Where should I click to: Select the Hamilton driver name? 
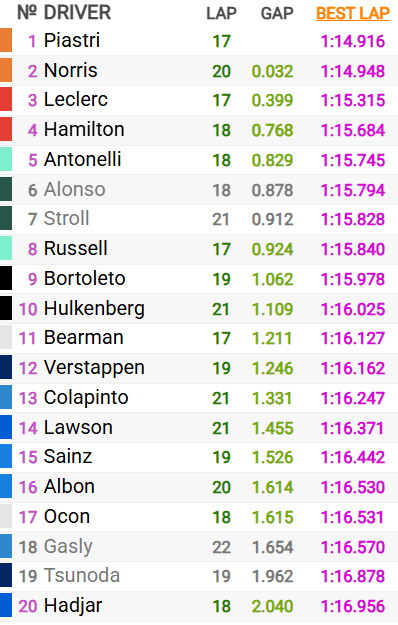84,130
